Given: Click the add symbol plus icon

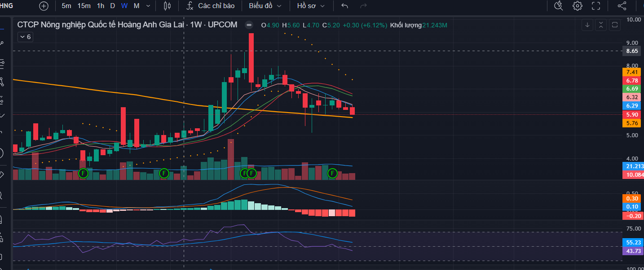Looking at the screenshot, I should [44, 6].
